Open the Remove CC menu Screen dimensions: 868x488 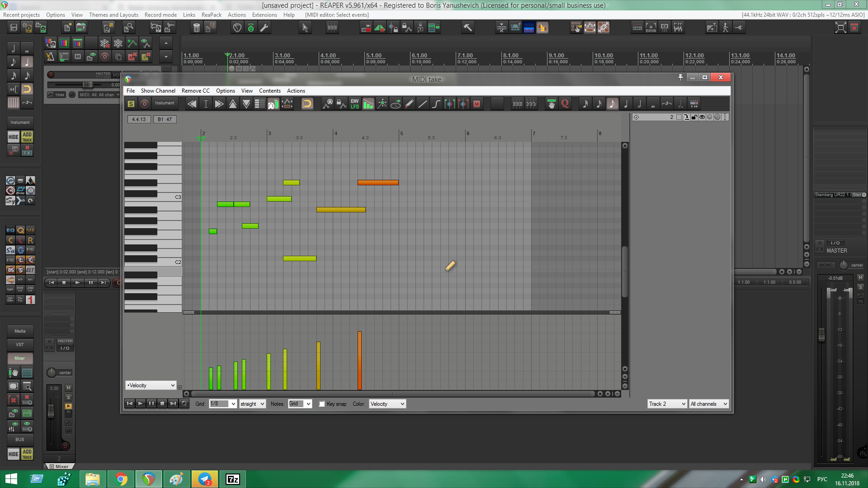[195, 91]
